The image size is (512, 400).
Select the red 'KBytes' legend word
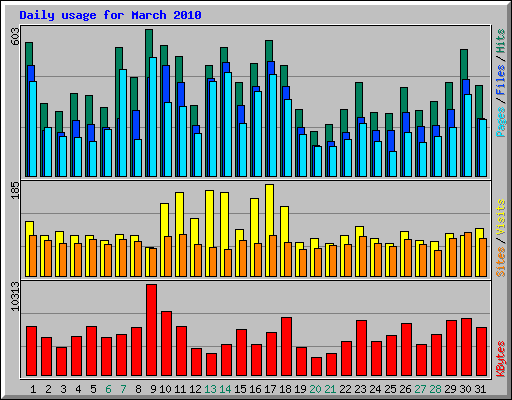[x=501, y=359]
